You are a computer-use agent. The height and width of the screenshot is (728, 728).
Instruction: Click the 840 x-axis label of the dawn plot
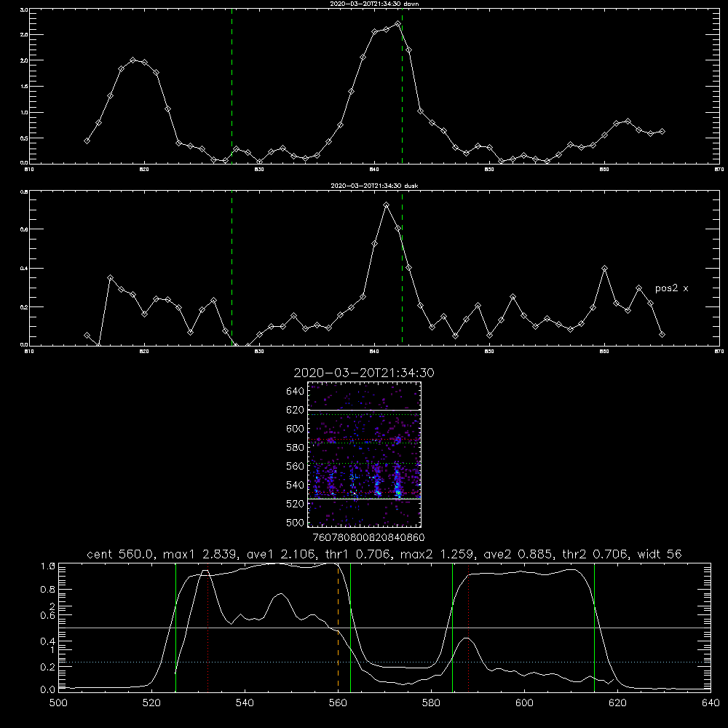374,170
